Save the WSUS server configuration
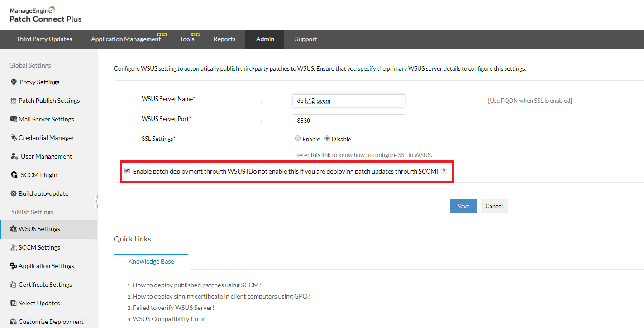 tap(463, 206)
